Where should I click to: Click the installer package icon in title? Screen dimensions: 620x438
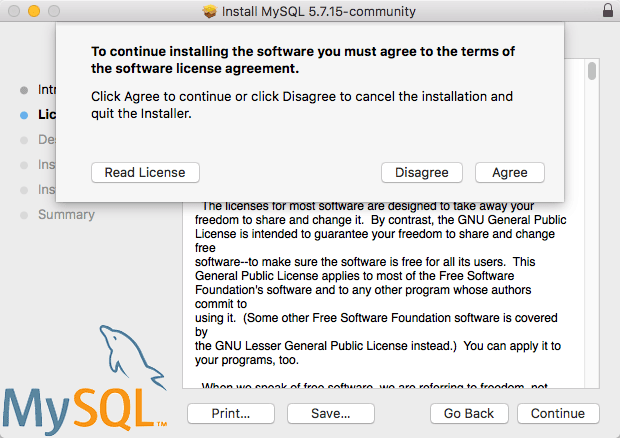(x=210, y=11)
